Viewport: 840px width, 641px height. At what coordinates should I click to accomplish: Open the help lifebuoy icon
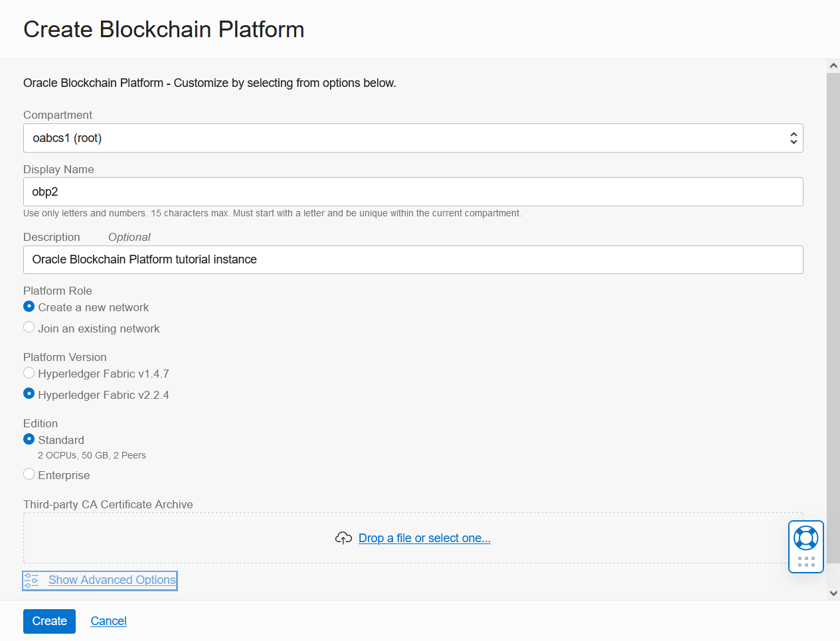point(805,537)
